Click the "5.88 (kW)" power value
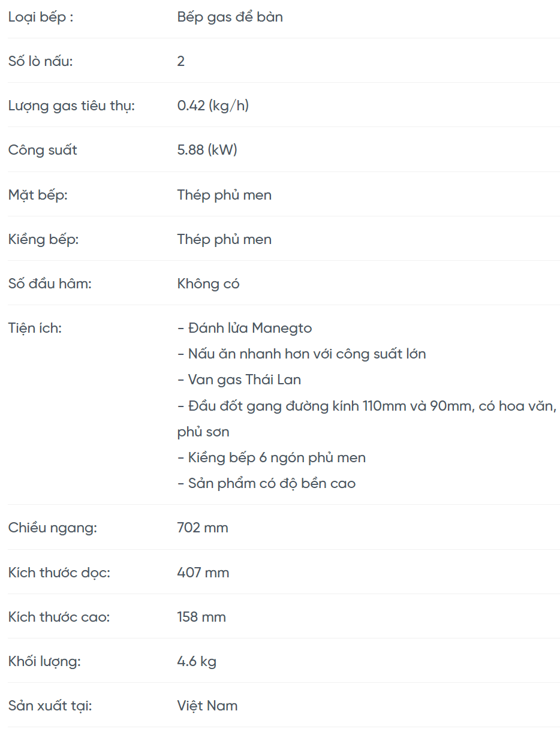Image resolution: width=560 pixels, height=729 pixels. 207,150
